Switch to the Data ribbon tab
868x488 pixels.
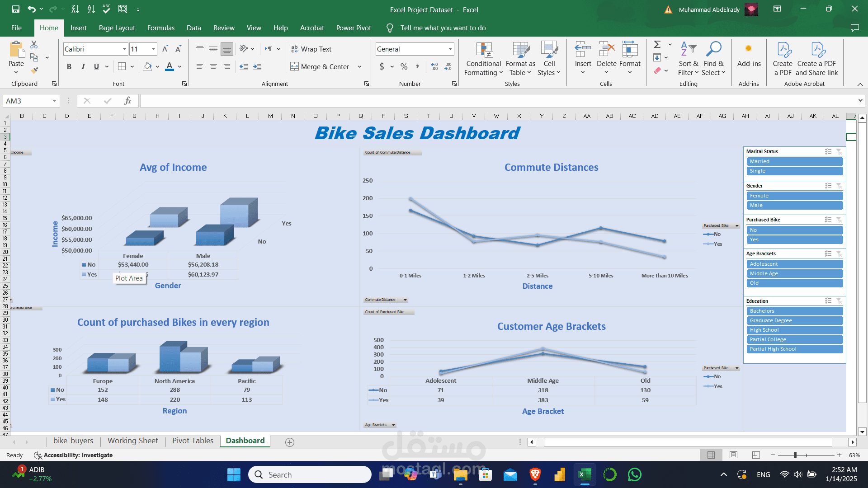coord(193,28)
